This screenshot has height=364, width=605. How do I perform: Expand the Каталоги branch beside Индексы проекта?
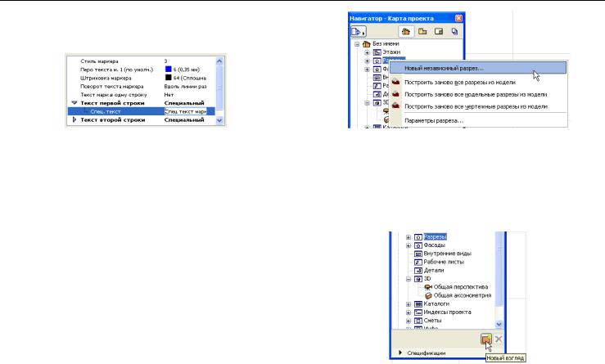[409, 304]
